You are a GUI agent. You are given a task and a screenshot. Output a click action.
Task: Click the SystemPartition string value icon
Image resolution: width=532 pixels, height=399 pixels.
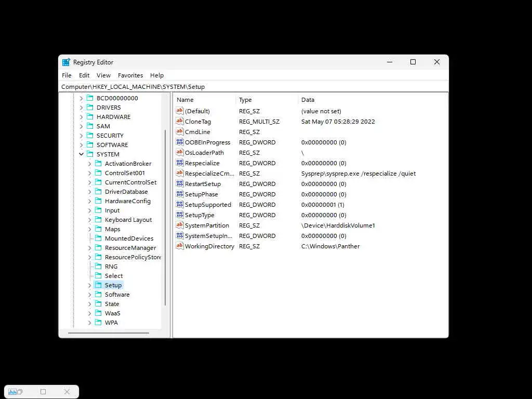pyautogui.click(x=179, y=225)
